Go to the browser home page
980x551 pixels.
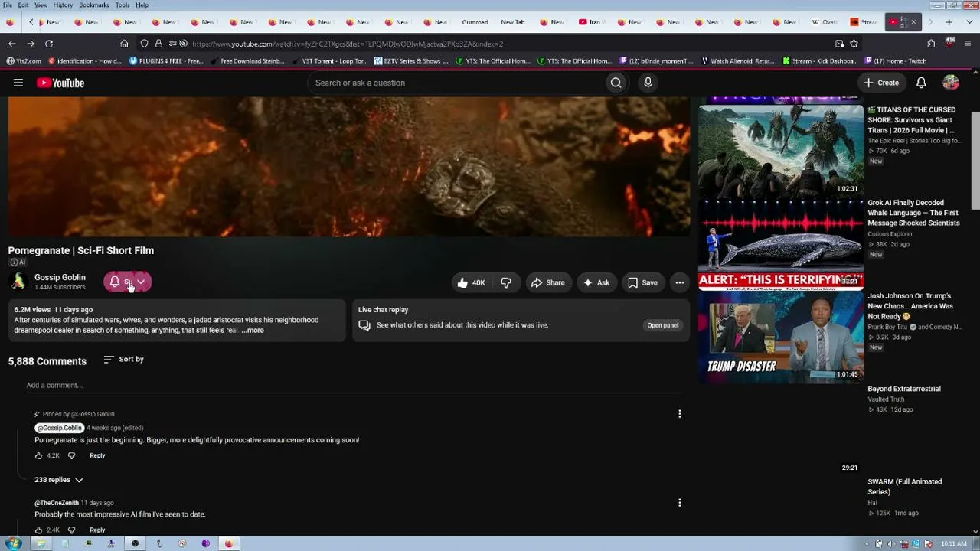(x=124, y=44)
